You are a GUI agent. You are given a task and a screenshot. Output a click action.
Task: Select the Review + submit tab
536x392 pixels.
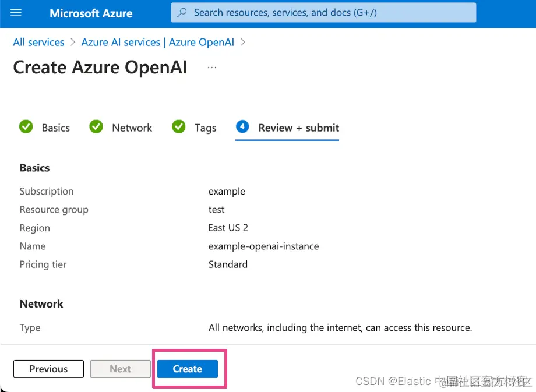point(298,128)
